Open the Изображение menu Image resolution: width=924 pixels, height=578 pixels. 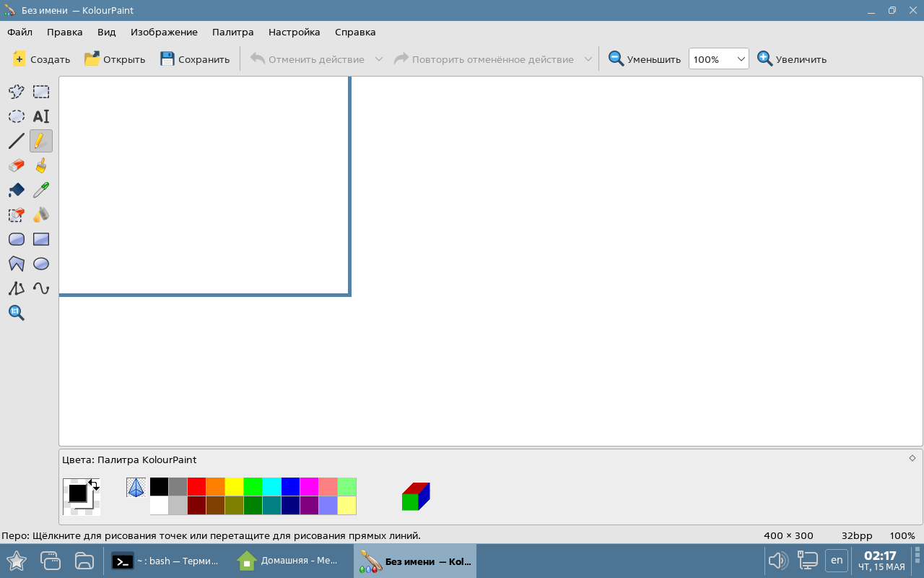tap(164, 32)
